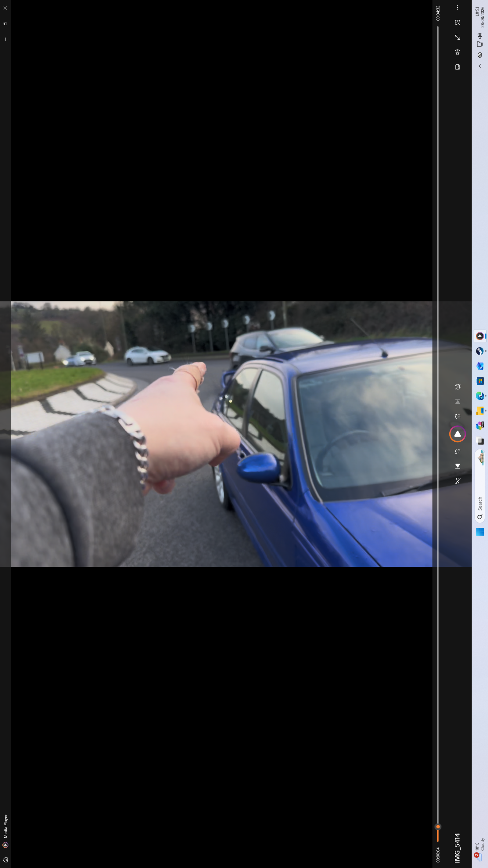Minimize the Media Player window
Image resolution: width=488 pixels, height=868 pixels.
pos(5,39)
